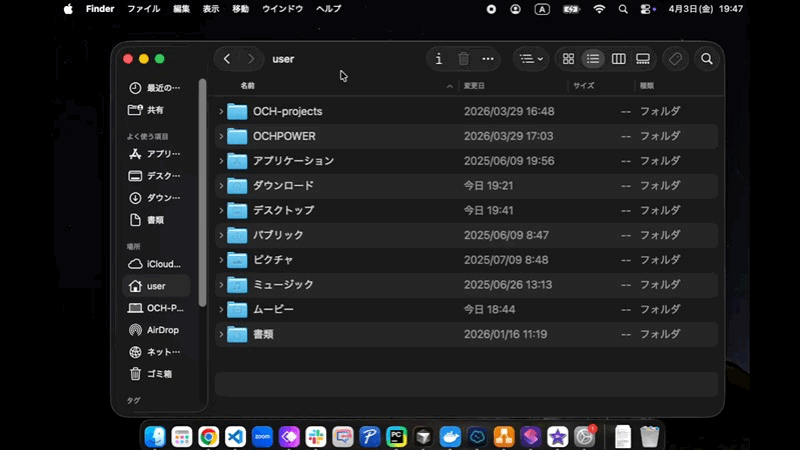The image size is (800, 450).
Task: Click the sidebar vertical scrollbar
Action: (x=203, y=193)
